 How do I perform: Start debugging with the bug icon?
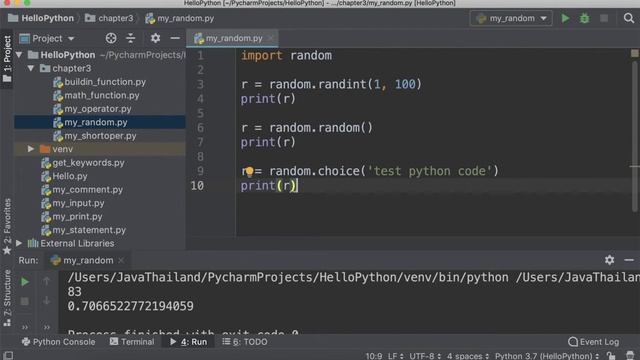click(584, 18)
